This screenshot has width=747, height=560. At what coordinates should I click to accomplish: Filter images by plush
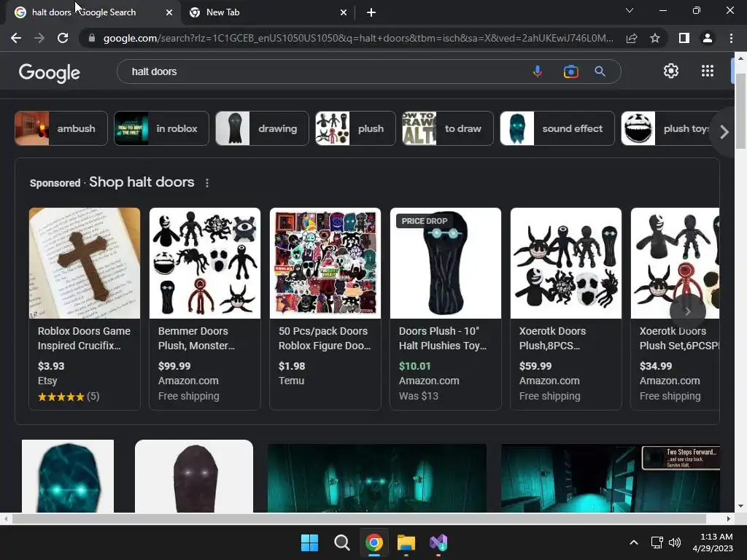pyautogui.click(x=355, y=128)
